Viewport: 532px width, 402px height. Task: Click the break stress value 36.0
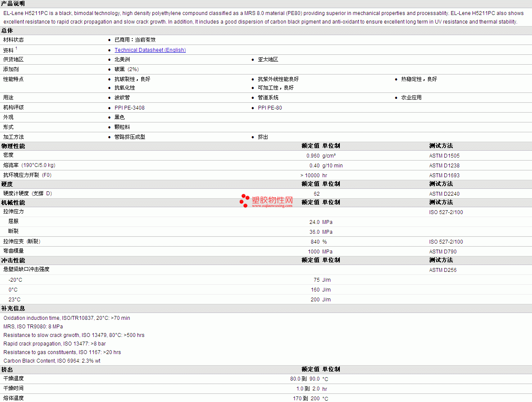pos(315,232)
